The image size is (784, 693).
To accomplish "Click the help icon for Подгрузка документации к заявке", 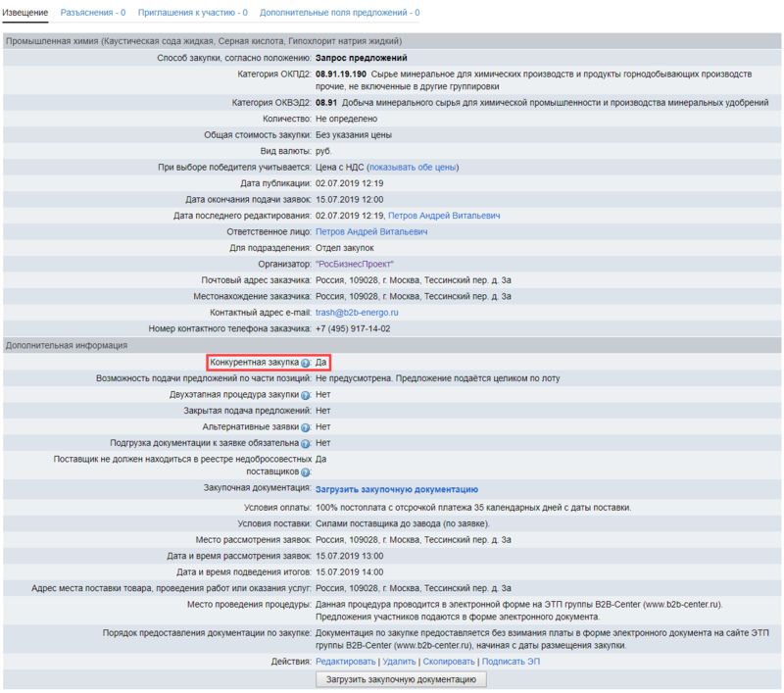I will (306, 443).
